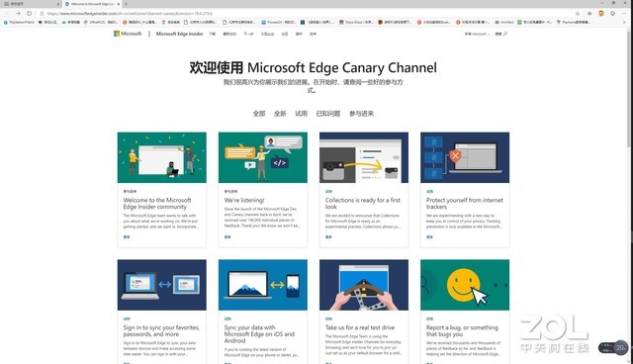Click the page heading 欢迎使用 Microsoft Edge Canary Channel
The height and width of the screenshot is (364, 633).
point(313,68)
